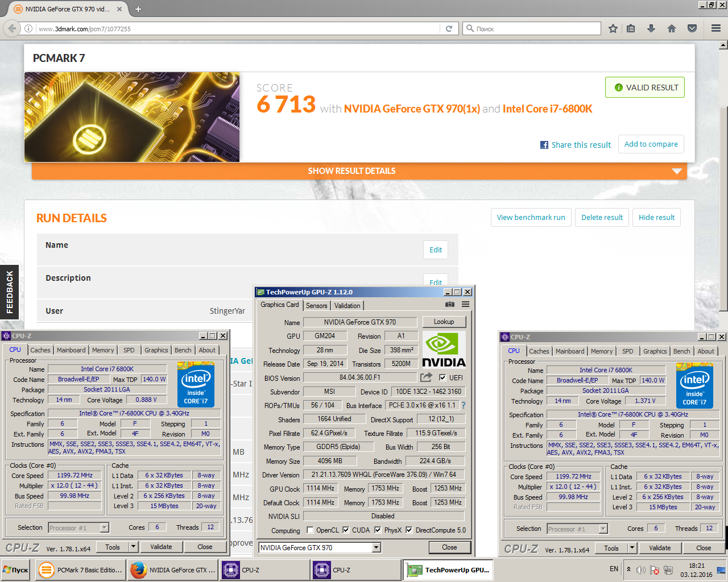Bookmark this page with the star icon

click(613, 28)
